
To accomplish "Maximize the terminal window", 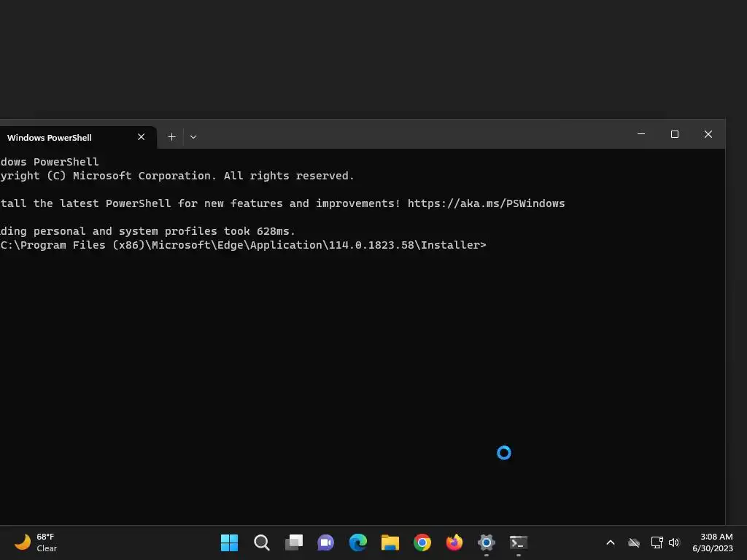I will pyautogui.click(x=675, y=134).
